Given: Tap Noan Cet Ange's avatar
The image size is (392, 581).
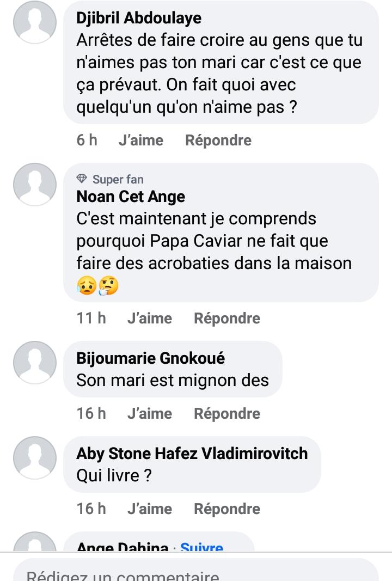Looking at the screenshot, I should (x=35, y=185).
